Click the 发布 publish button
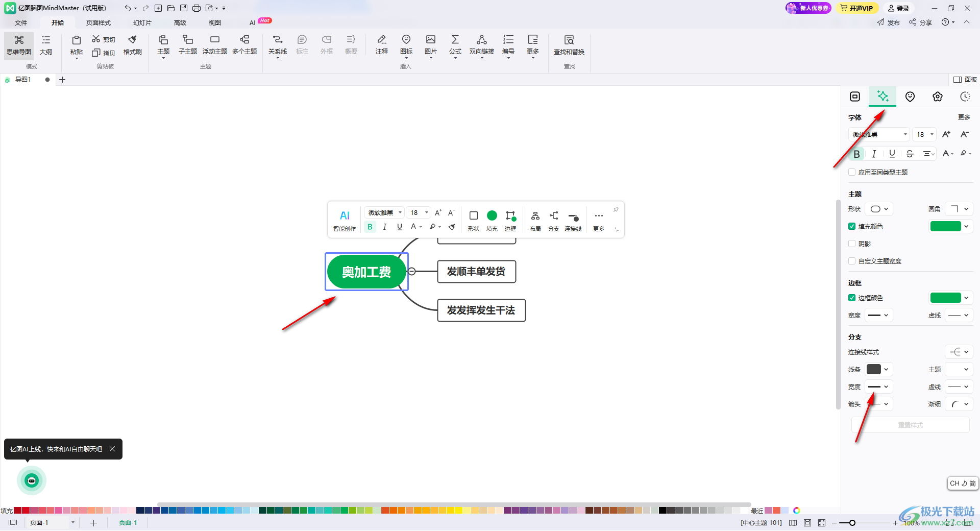Viewport: 980px width, 531px height. click(x=889, y=22)
